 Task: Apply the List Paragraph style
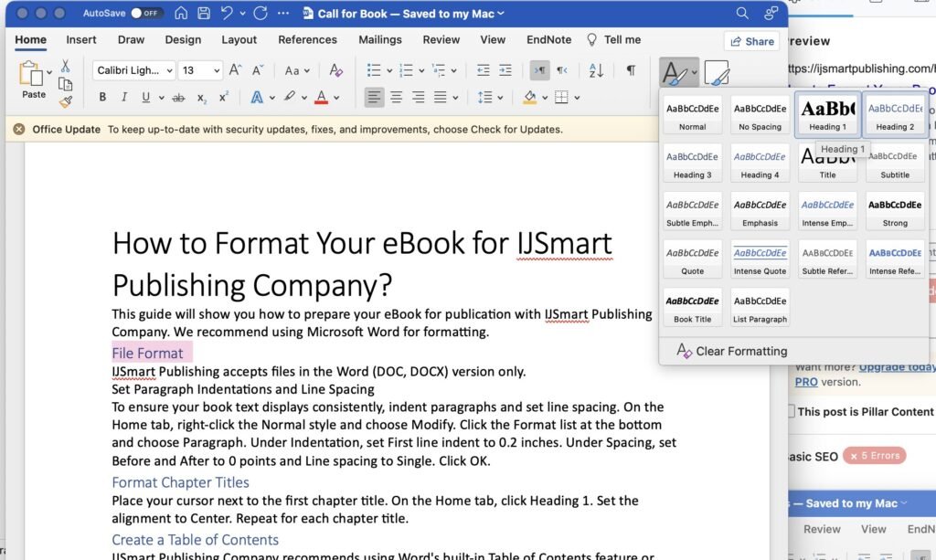pos(760,308)
